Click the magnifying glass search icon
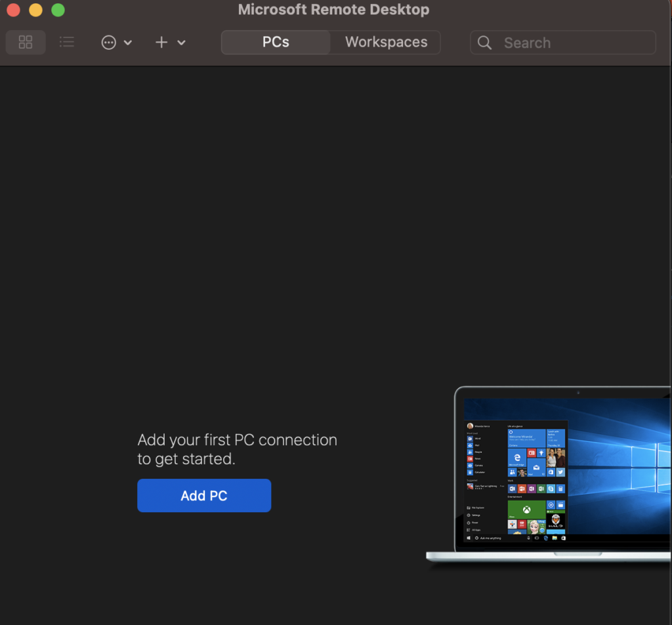 pos(484,43)
